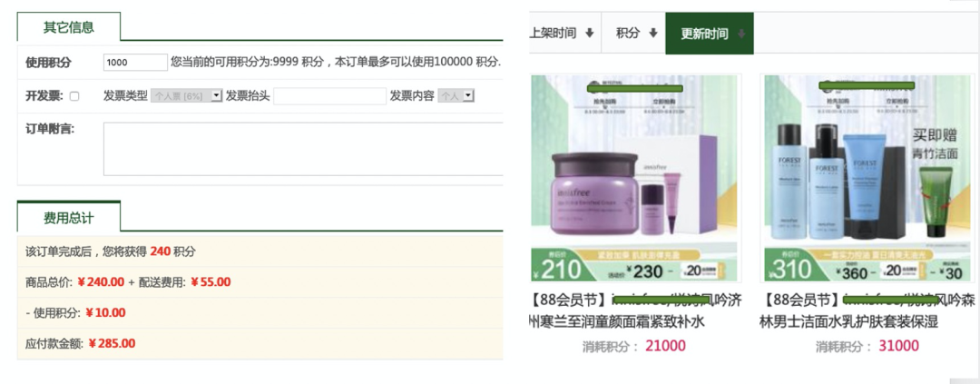Sort products by 积分
980x384 pixels.
[633, 34]
